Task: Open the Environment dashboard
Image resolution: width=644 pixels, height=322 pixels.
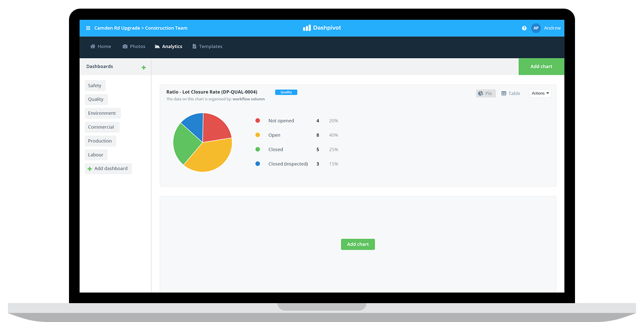Action: pos(102,113)
